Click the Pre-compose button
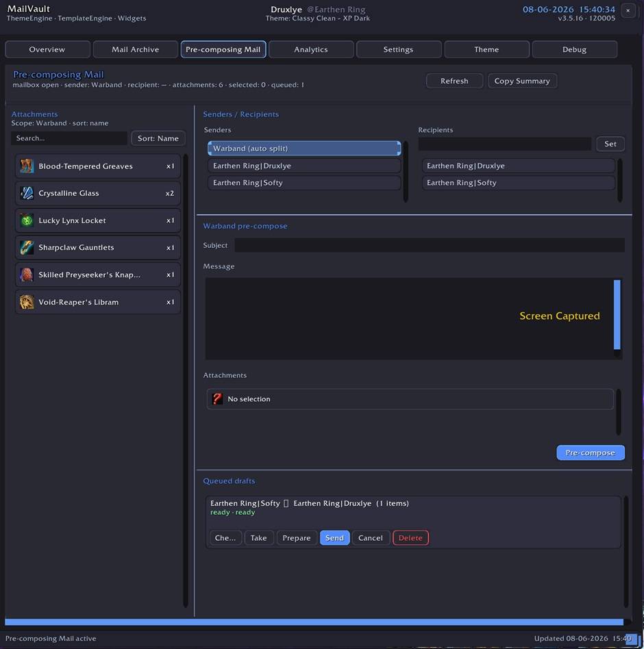644x649 pixels. point(590,453)
